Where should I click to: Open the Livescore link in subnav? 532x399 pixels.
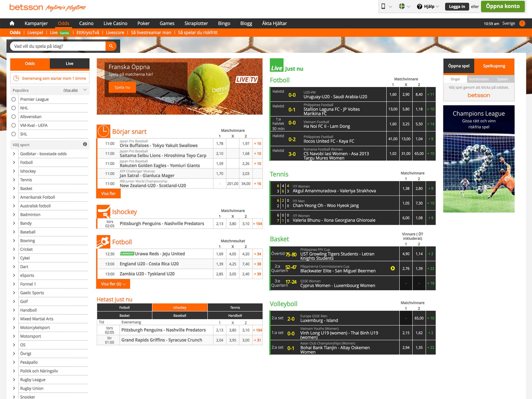(x=115, y=32)
